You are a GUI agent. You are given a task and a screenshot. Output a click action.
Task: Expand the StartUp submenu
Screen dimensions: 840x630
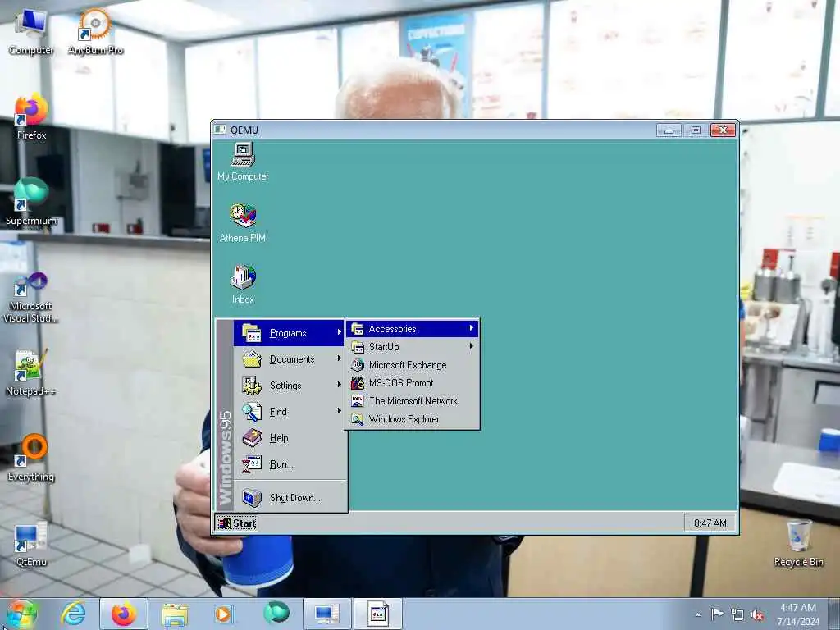tap(413, 347)
